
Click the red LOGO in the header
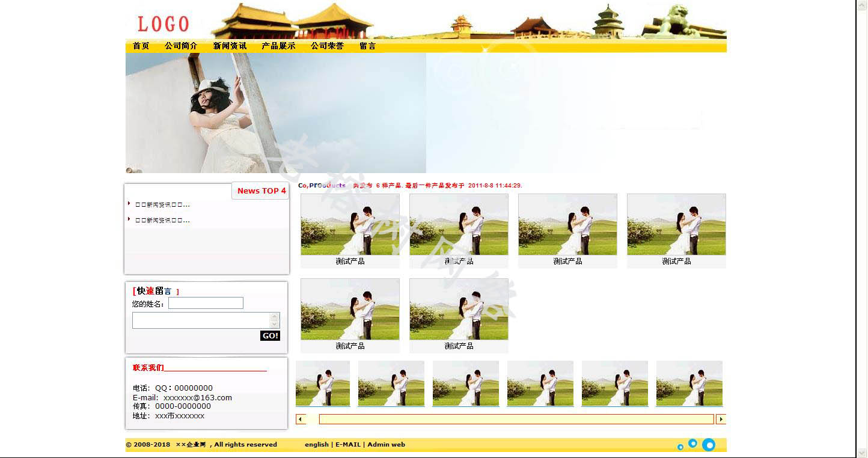pyautogui.click(x=163, y=24)
